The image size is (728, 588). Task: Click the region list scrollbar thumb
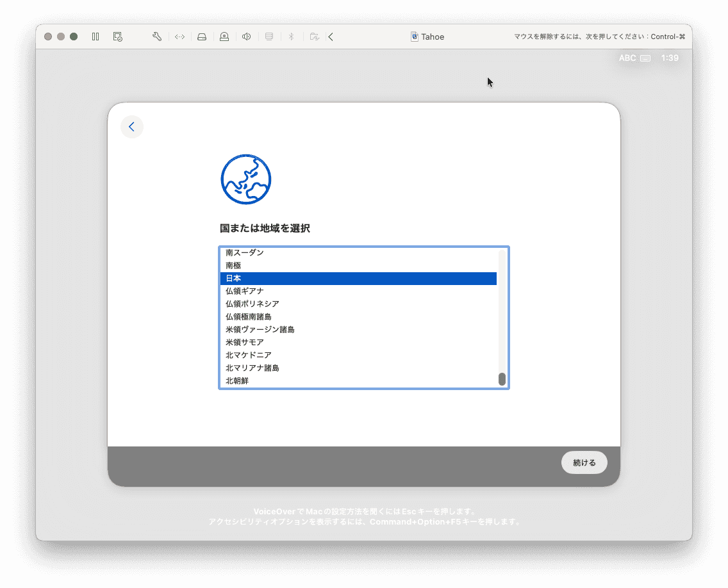(502, 379)
